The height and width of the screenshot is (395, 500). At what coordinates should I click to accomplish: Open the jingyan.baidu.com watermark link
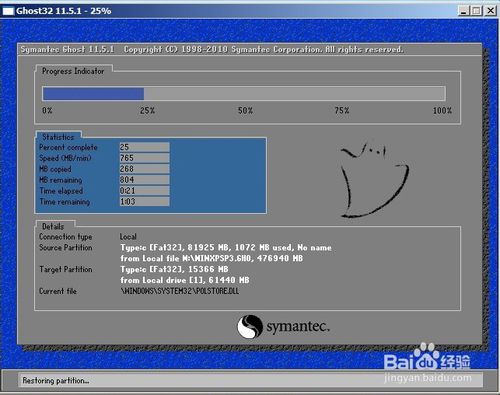coord(428,378)
